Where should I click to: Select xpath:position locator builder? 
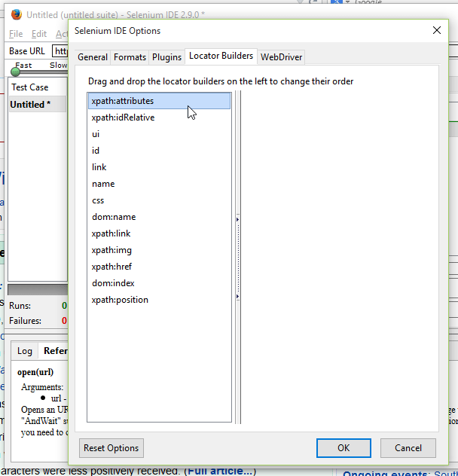(x=159, y=300)
